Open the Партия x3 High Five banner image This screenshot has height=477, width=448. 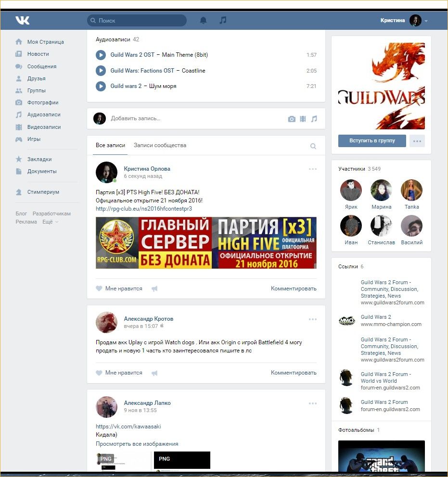coord(206,243)
